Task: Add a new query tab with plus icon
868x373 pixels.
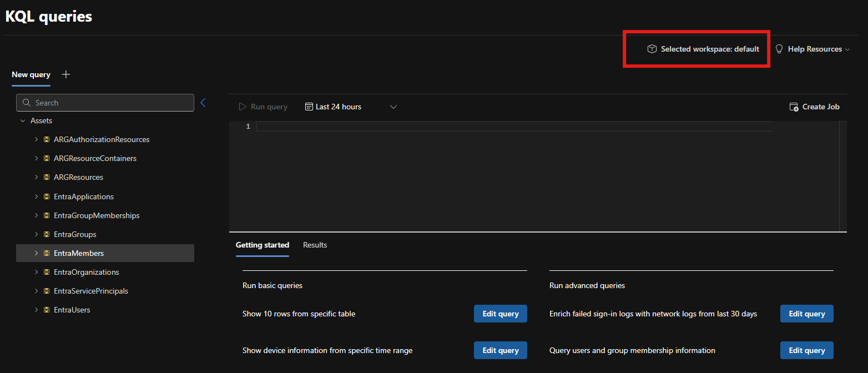Action: click(65, 74)
